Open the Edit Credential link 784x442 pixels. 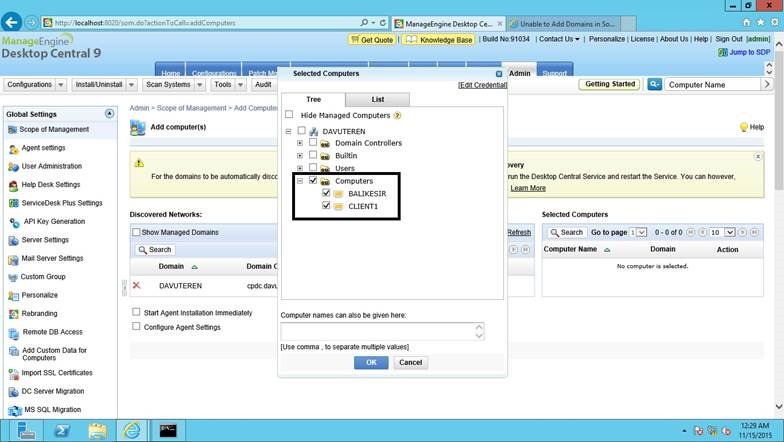(x=482, y=85)
